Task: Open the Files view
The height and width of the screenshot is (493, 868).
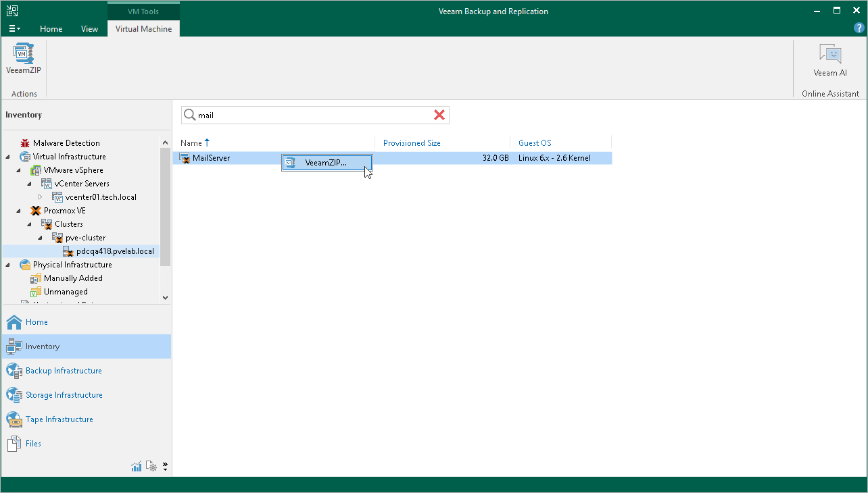Action: (86, 444)
